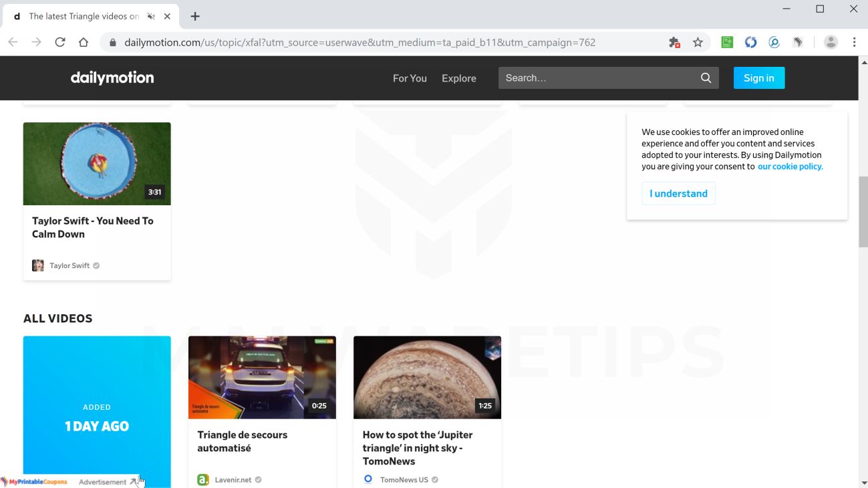868x488 pixels.
Task: Click the ALL VIDEOS heading
Action: pos(58,318)
